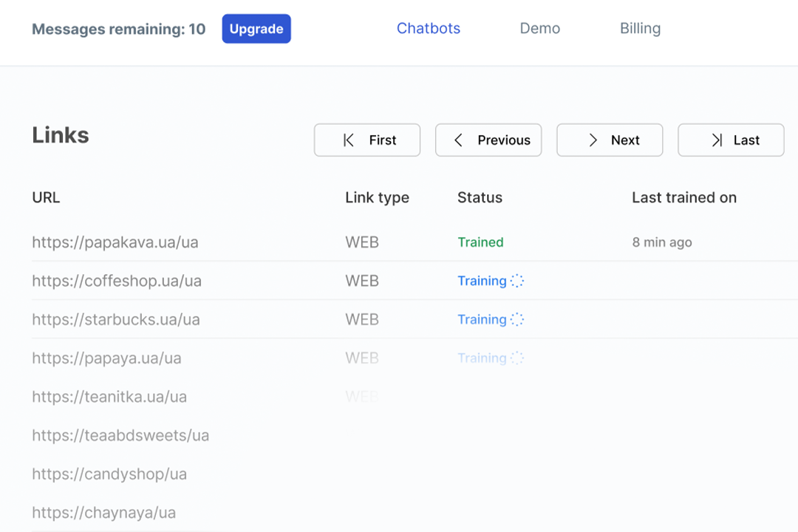798x532 pixels.
Task: Open the https://chaynaya/ua link
Action: (x=104, y=513)
